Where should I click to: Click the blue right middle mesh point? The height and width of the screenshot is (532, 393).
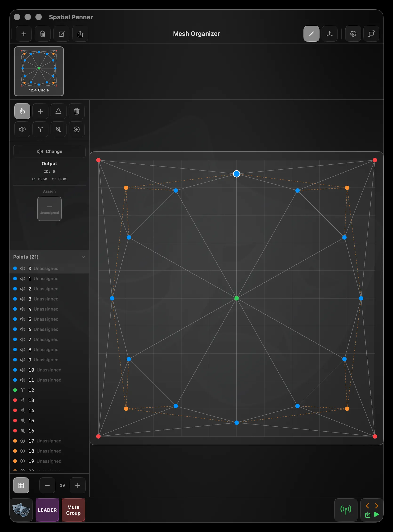click(x=361, y=298)
